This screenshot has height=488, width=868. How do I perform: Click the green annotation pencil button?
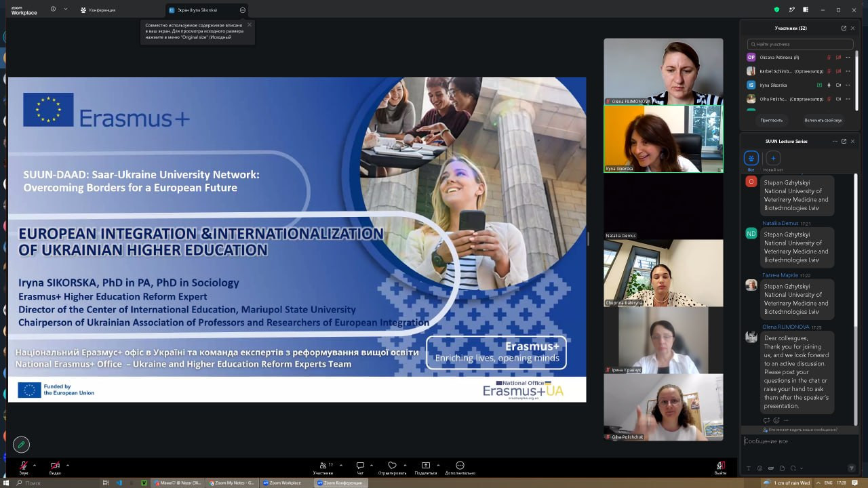pos(22,445)
